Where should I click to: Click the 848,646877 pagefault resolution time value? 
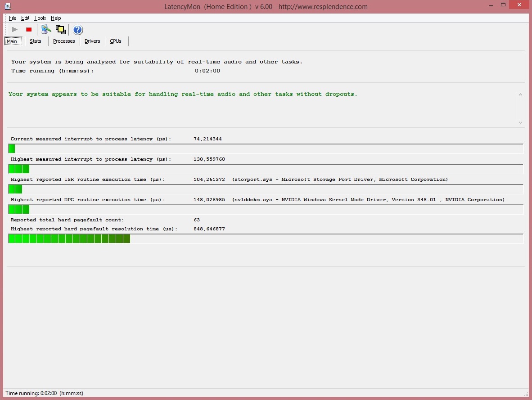209,229
